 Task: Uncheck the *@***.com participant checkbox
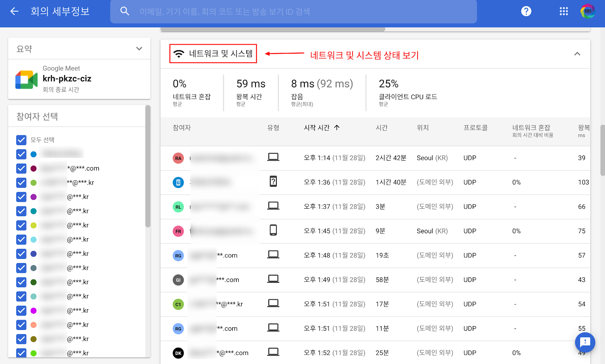pyautogui.click(x=22, y=169)
